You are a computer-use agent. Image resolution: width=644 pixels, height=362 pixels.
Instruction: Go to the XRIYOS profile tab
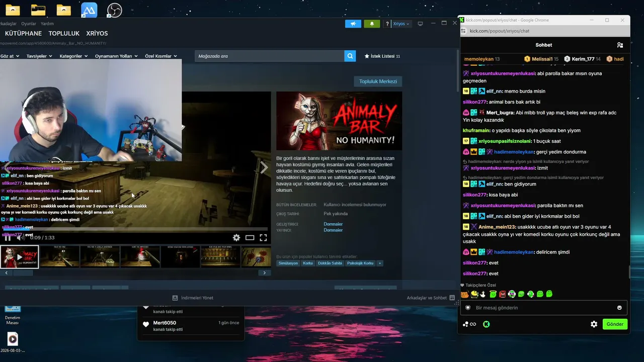click(x=97, y=34)
